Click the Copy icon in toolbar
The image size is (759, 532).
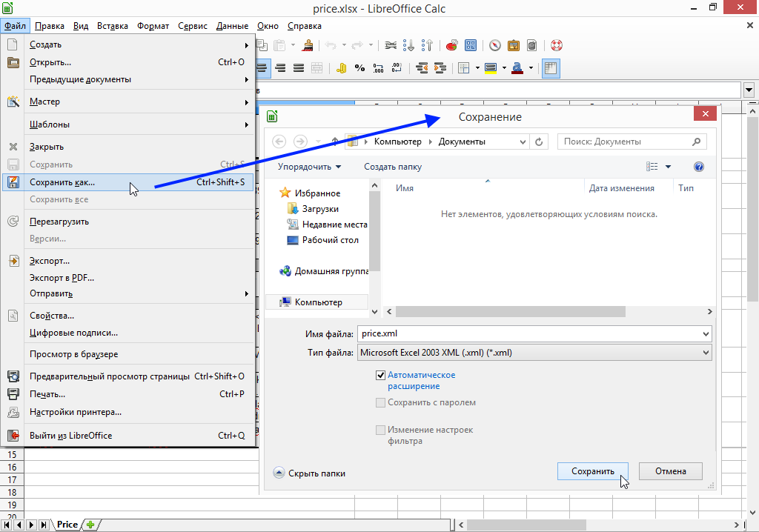point(262,45)
